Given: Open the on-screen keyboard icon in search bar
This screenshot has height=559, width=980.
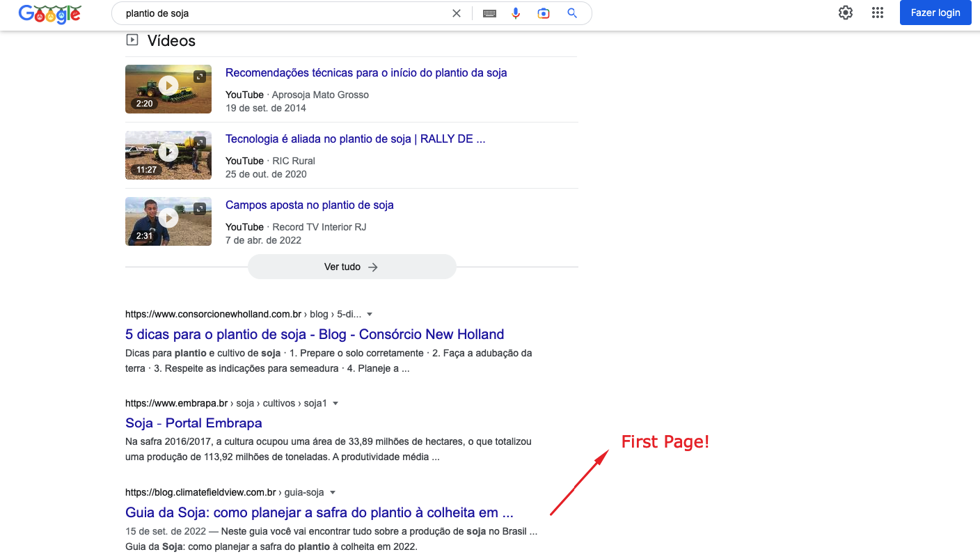Looking at the screenshot, I should [489, 13].
